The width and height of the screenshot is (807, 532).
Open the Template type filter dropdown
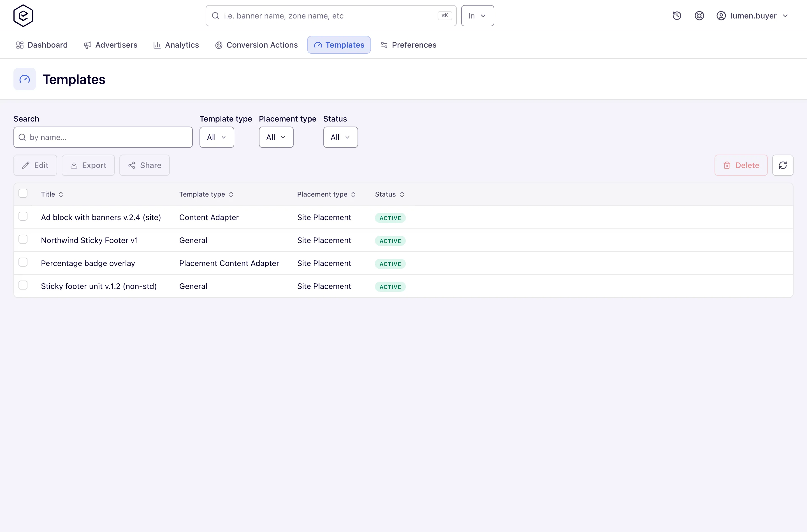[217, 137]
